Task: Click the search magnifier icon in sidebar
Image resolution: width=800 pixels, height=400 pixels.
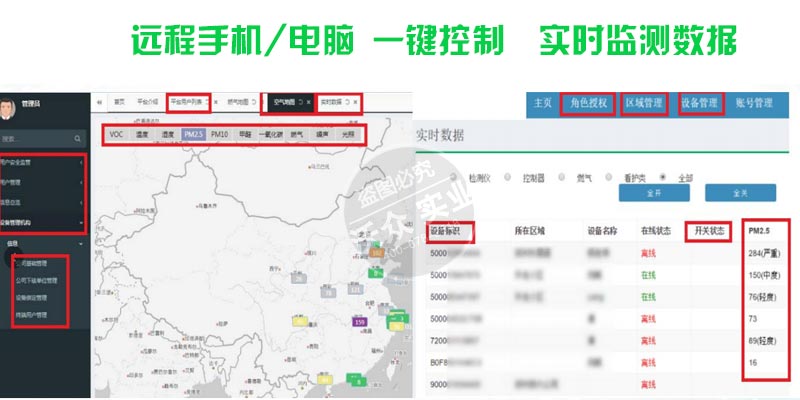Action: [79, 138]
